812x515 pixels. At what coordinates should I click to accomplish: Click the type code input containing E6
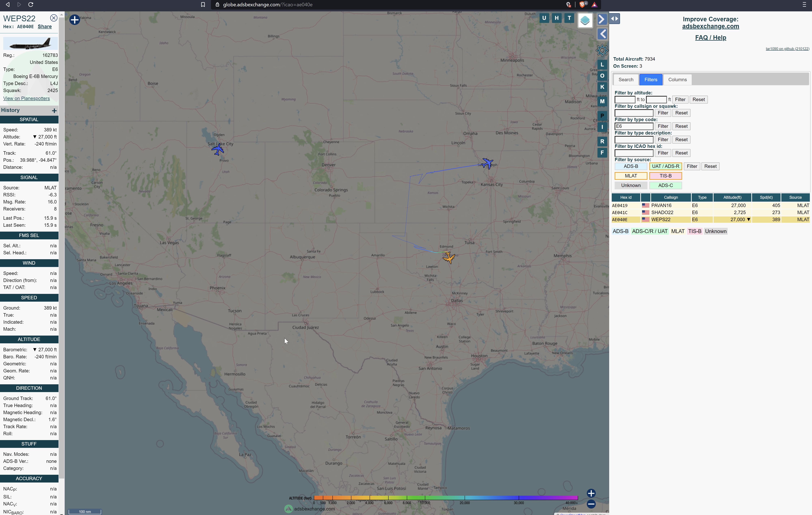pyautogui.click(x=634, y=126)
